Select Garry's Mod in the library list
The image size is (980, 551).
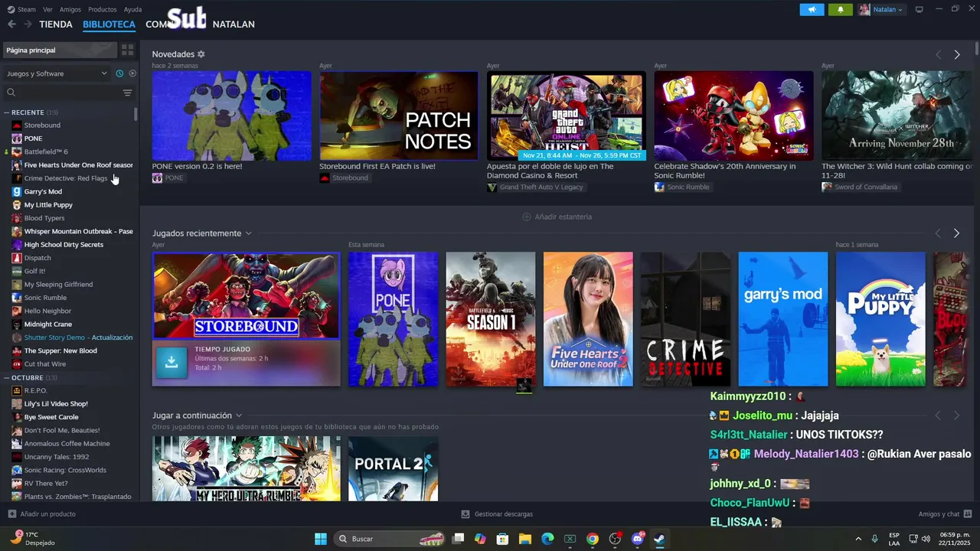(x=43, y=191)
